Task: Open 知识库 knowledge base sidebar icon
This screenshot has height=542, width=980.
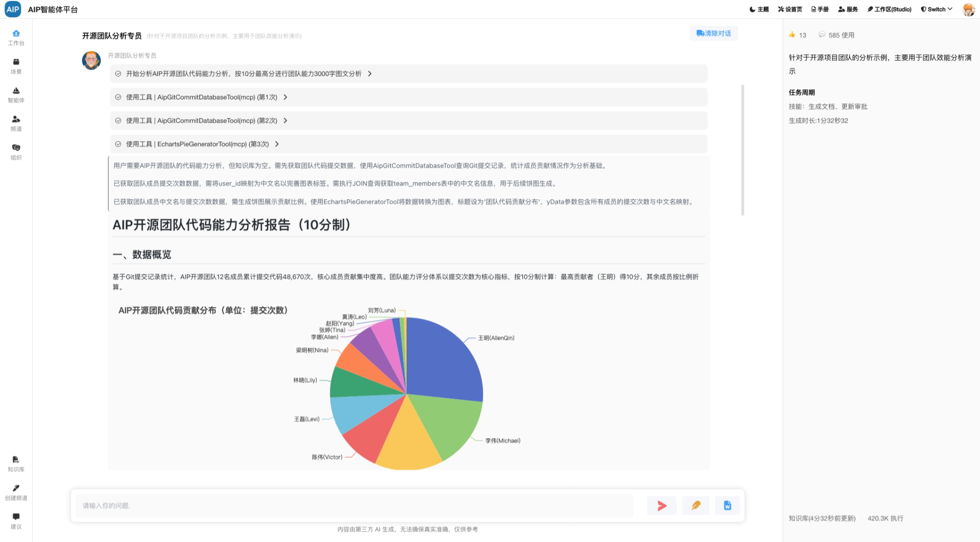Action: [x=16, y=460]
